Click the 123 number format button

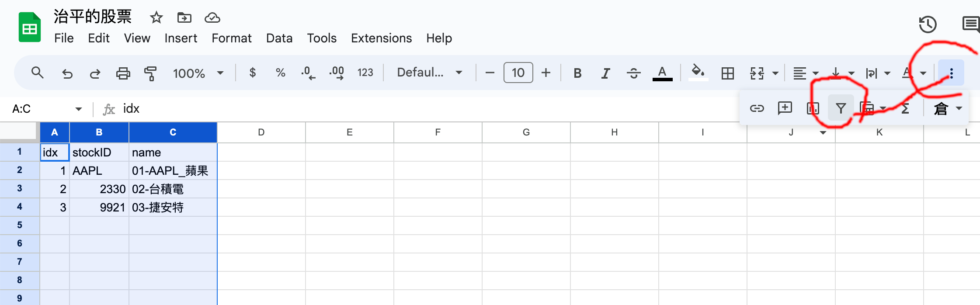click(365, 73)
